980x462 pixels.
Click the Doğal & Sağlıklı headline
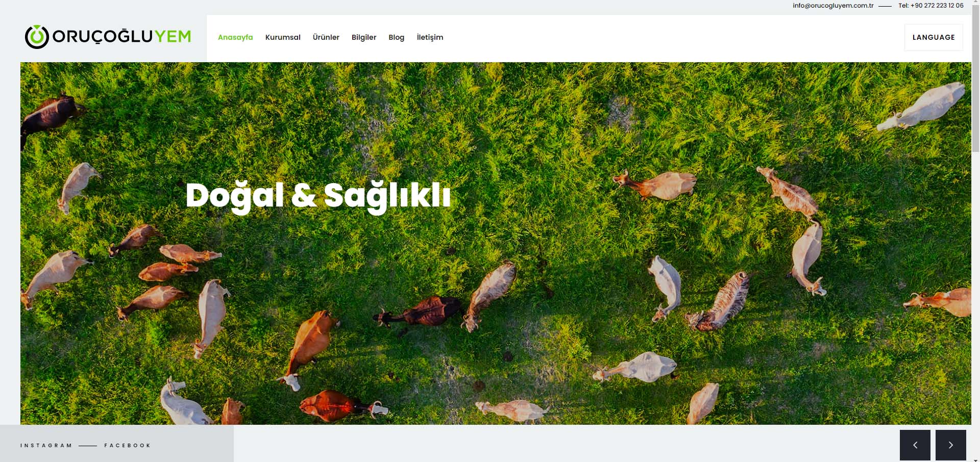point(318,196)
